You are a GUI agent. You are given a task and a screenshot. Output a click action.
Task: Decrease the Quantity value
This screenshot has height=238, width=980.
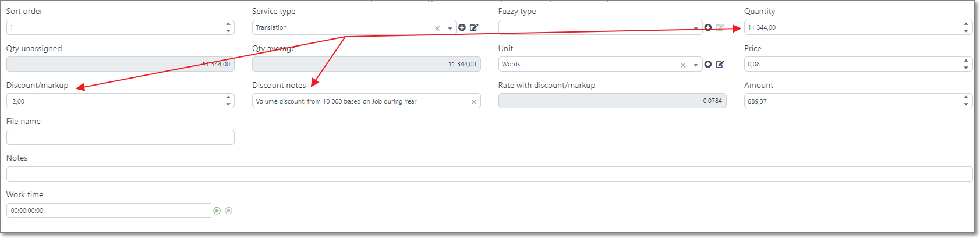click(966, 30)
